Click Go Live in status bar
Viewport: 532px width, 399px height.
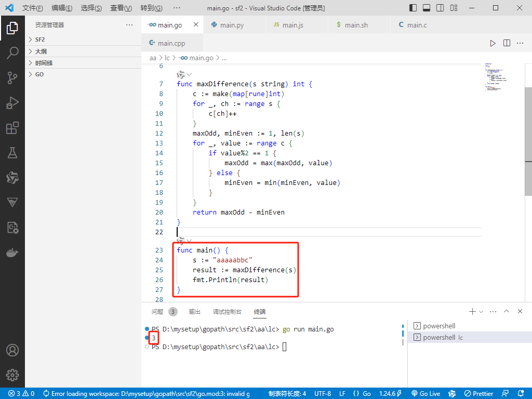click(x=426, y=394)
